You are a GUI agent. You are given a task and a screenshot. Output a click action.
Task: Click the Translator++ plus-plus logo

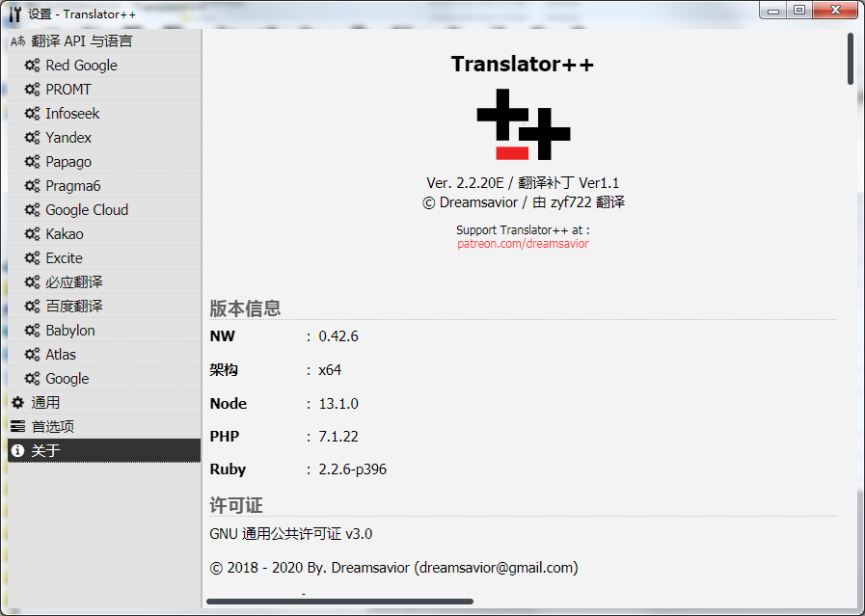tap(523, 124)
